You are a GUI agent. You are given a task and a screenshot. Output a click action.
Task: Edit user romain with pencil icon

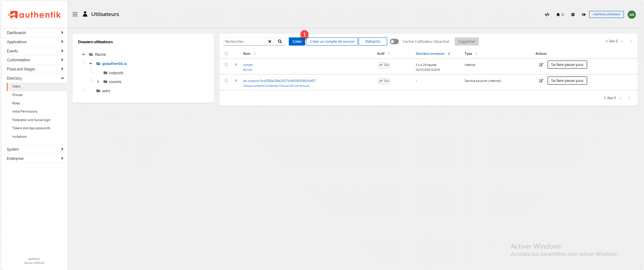(541, 65)
